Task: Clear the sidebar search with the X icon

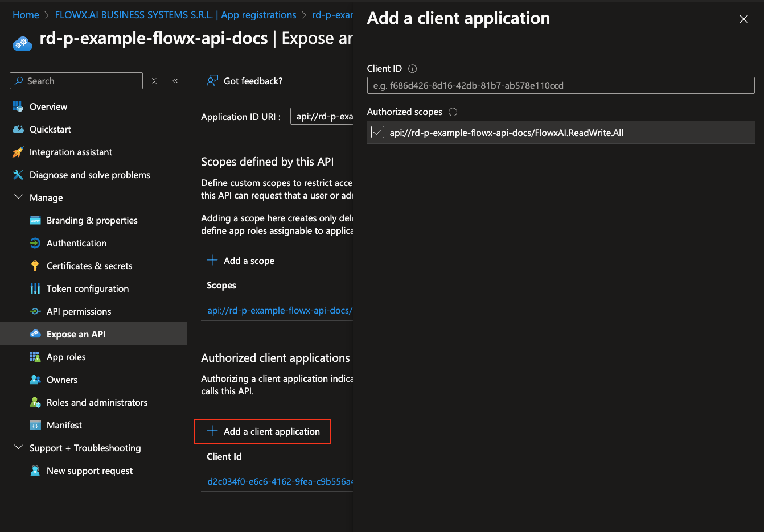Action: tap(154, 81)
